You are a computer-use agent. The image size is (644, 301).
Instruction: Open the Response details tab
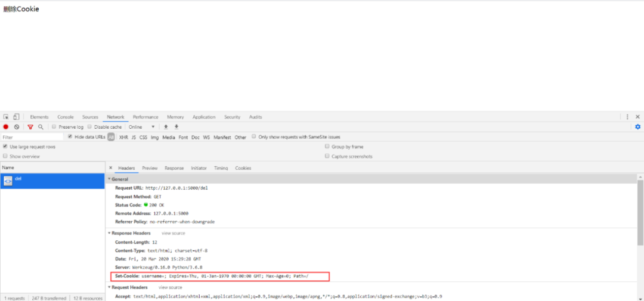pyautogui.click(x=174, y=168)
